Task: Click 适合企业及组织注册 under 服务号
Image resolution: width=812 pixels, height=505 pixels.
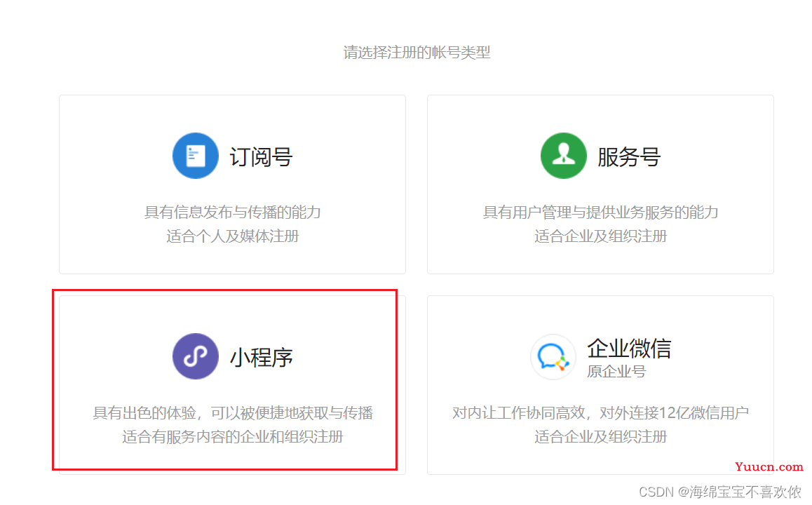Action: point(600,236)
